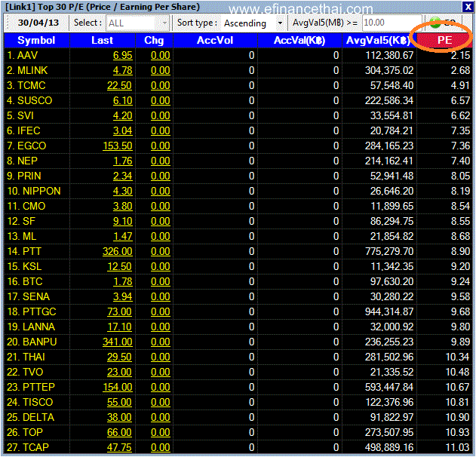
Task: Click AAV's 0.00 change link
Action: pyautogui.click(x=161, y=56)
